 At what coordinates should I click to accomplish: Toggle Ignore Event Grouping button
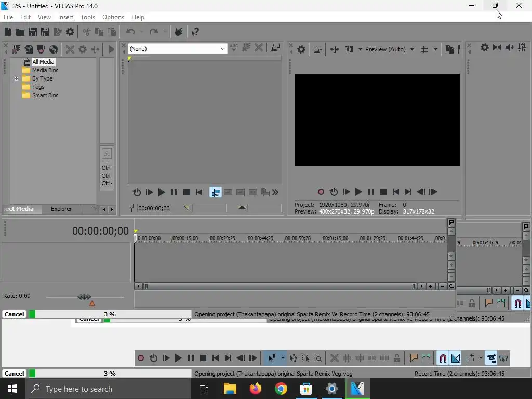coord(503,358)
